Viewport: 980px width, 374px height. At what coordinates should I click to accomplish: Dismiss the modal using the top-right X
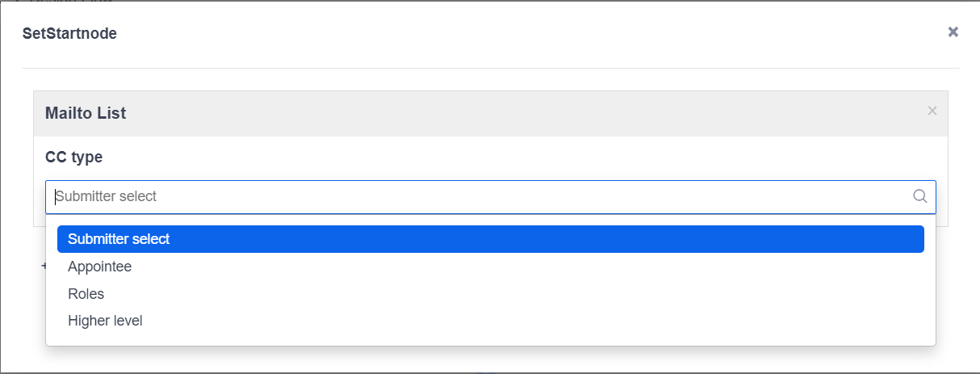tap(953, 32)
